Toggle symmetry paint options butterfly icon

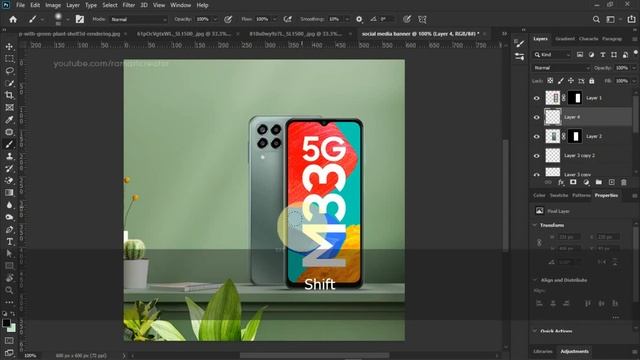point(422,19)
